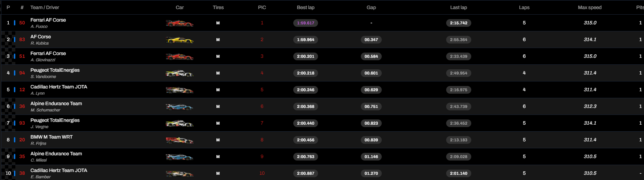
Task: Click the purple 1:59.617 best lap badge
Action: point(305,23)
